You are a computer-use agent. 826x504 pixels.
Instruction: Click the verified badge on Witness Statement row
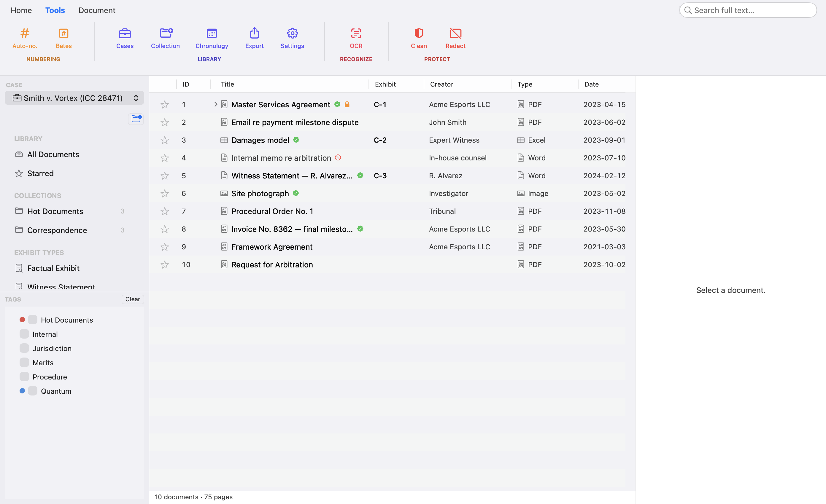pyautogui.click(x=360, y=175)
